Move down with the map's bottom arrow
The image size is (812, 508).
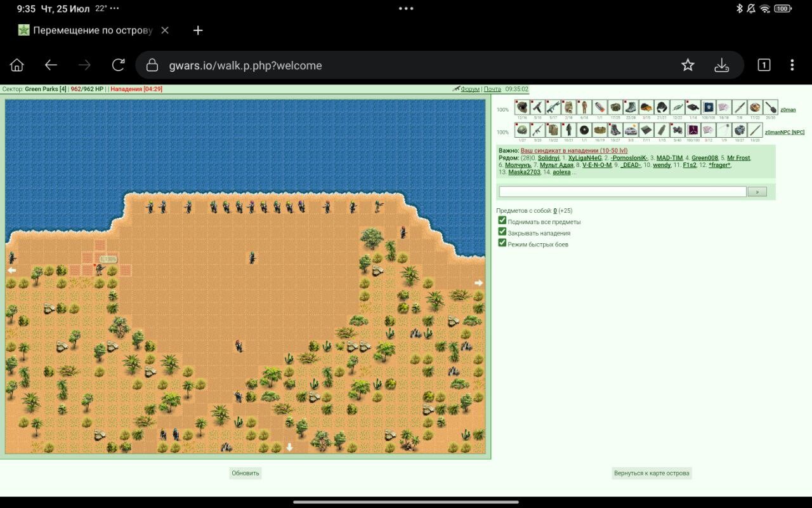point(289,447)
